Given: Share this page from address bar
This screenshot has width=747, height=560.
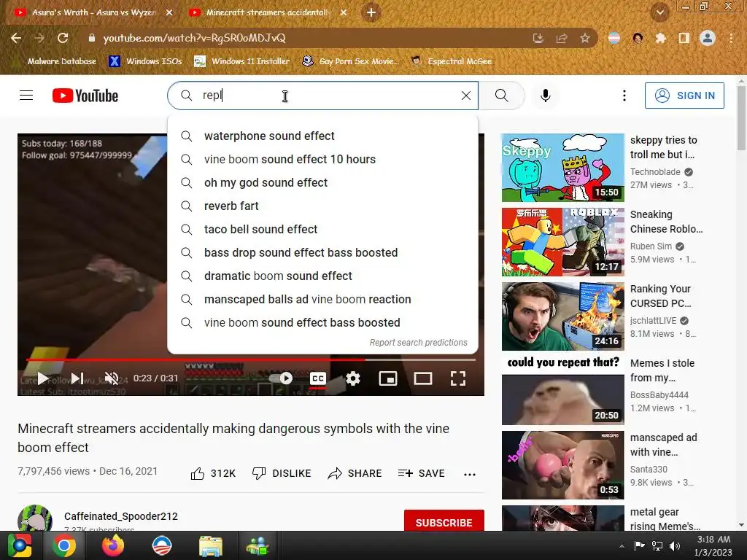Looking at the screenshot, I should pyautogui.click(x=562, y=38).
